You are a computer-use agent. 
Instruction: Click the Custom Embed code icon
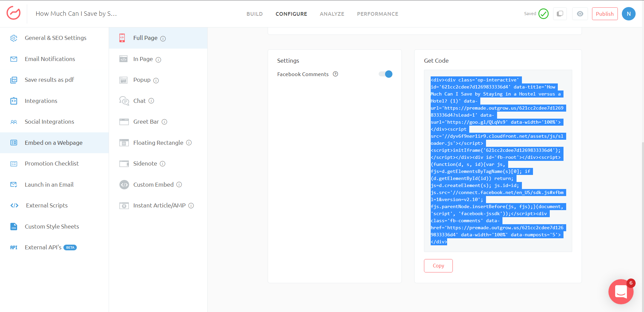tap(124, 185)
